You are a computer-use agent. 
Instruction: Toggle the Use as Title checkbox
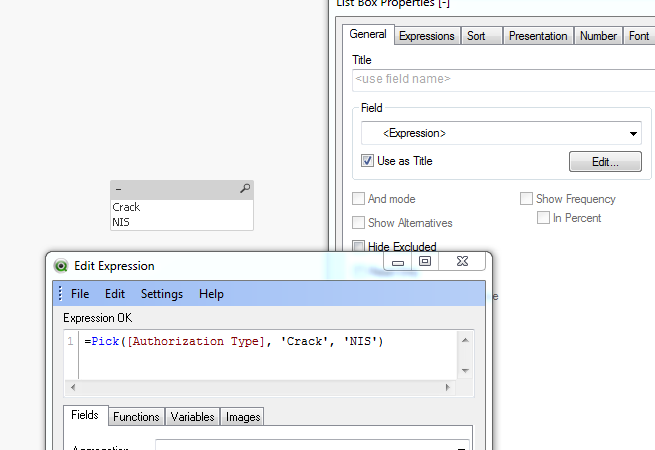click(367, 161)
